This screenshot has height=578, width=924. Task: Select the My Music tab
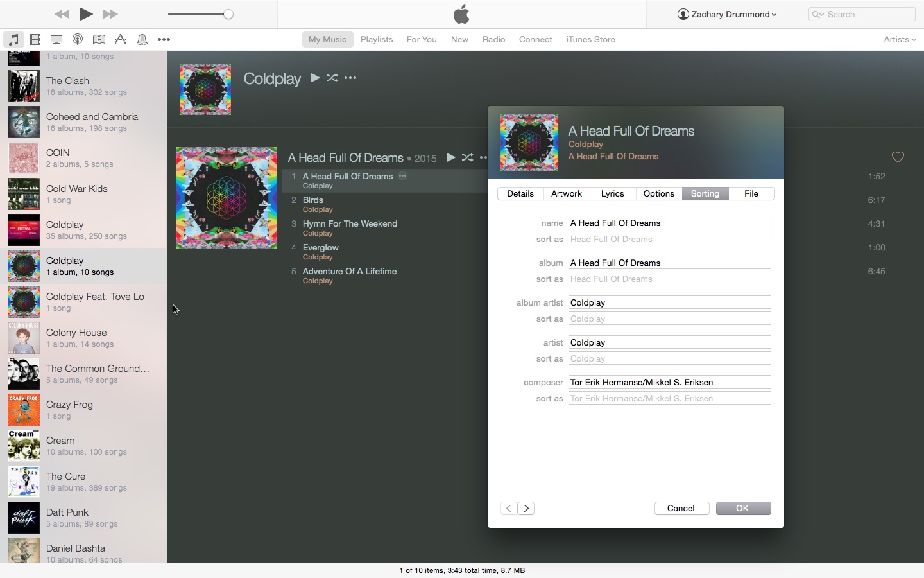click(x=327, y=39)
